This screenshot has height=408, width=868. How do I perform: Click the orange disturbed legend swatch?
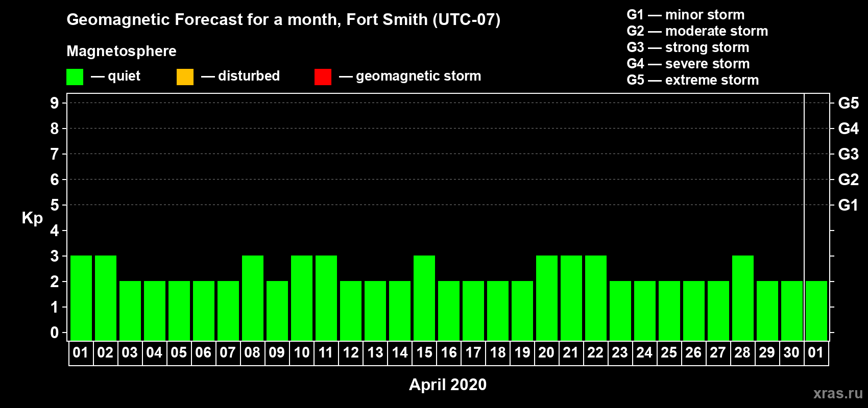tap(185, 77)
